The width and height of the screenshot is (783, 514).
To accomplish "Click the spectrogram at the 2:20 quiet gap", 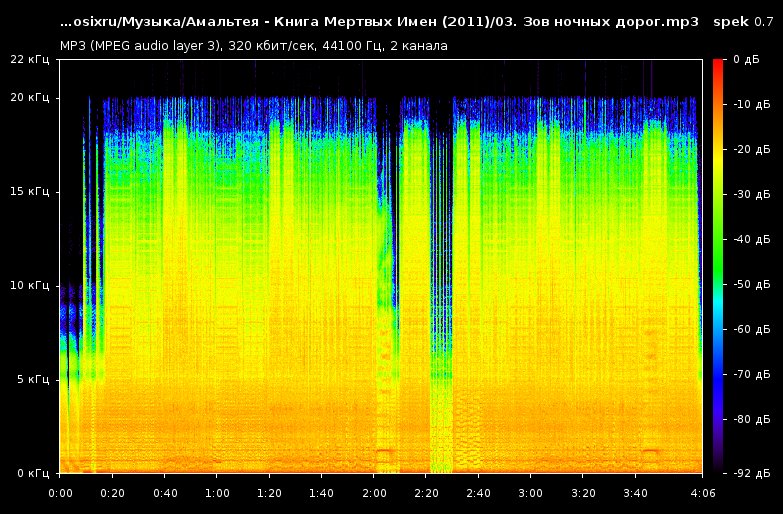I will [441, 285].
